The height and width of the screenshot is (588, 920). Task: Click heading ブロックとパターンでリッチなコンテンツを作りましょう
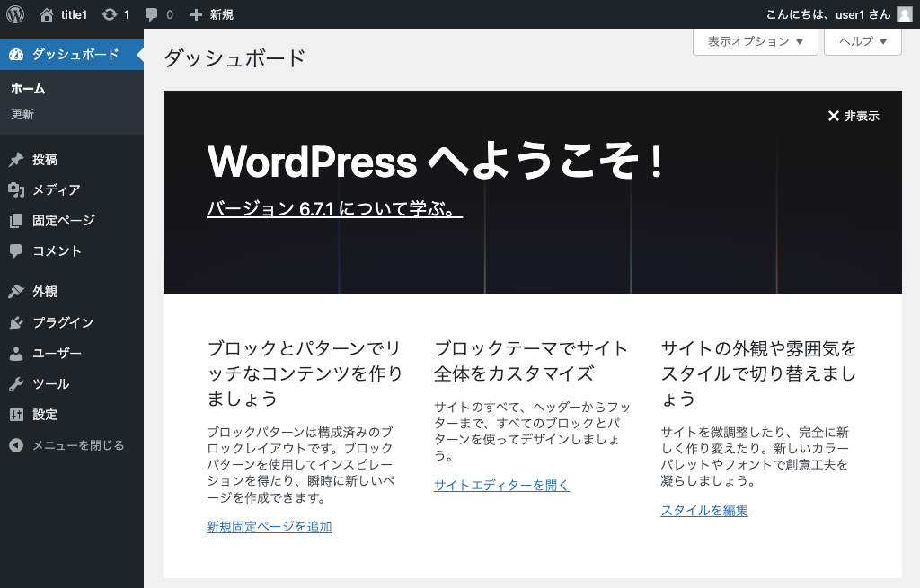pyautogui.click(x=305, y=373)
